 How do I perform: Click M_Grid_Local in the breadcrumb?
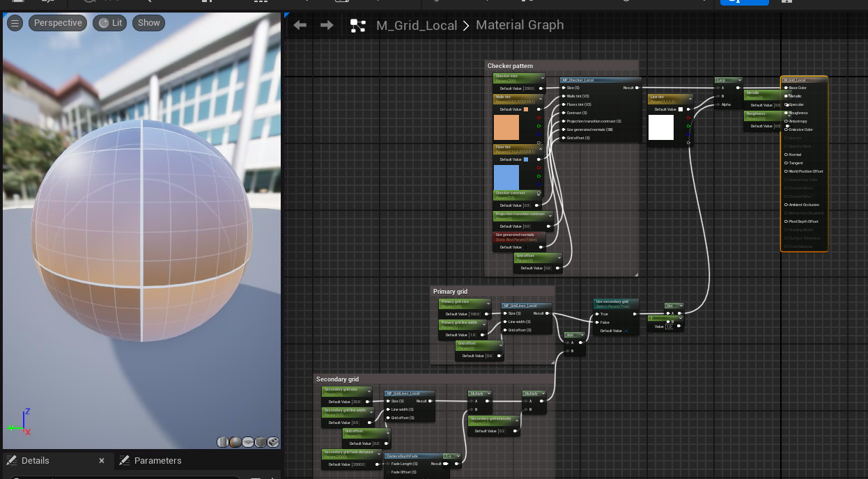click(417, 25)
